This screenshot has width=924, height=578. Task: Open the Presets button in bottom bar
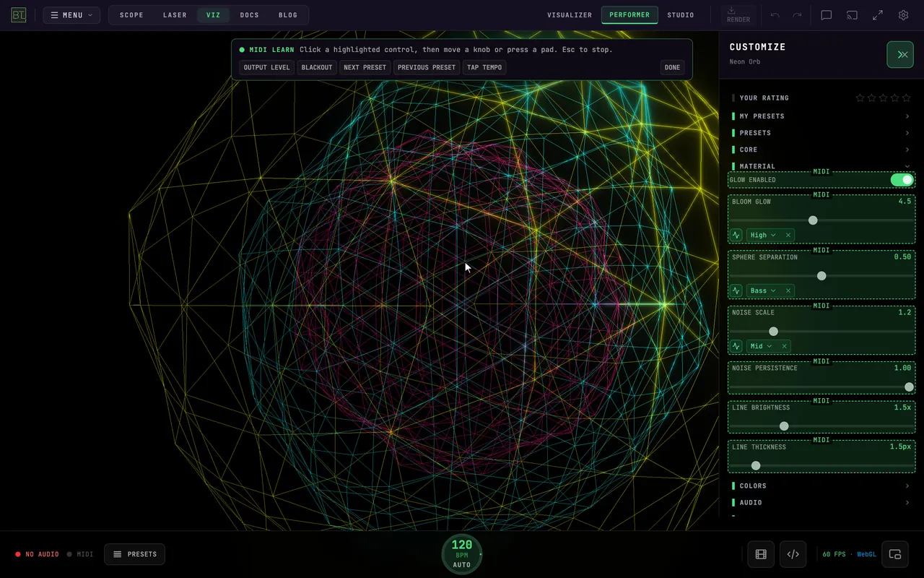tap(134, 554)
